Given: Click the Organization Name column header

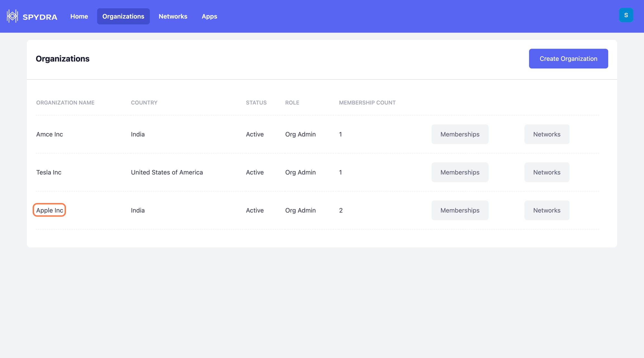Looking at the screenshot, I should pyautogui.click(x=65, y=103).
